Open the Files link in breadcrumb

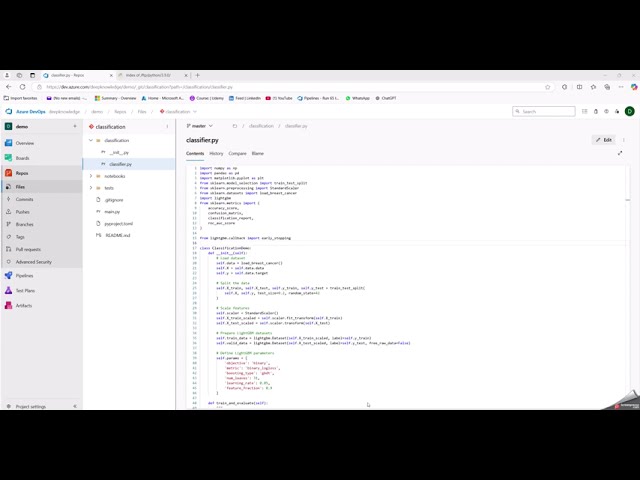142,111
